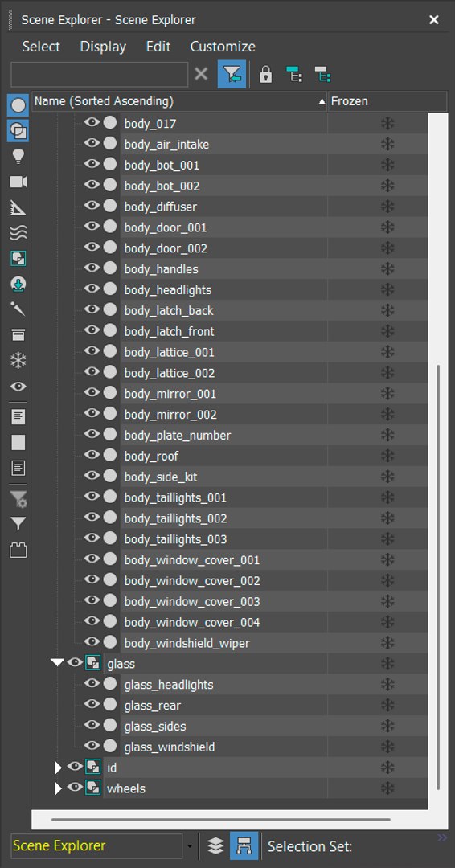Click first hierarchy icon after lock
Viewport: 455px width, 868px height.
click(x=294, y=74)
